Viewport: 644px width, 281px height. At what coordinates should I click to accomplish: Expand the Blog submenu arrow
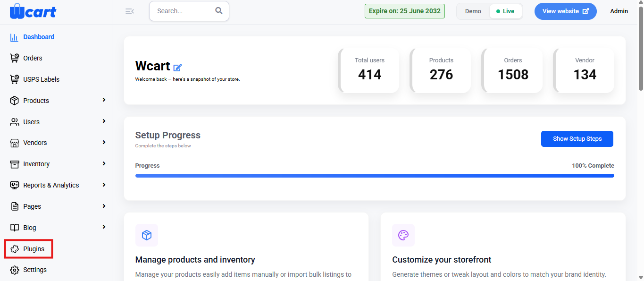pos(104,227)
